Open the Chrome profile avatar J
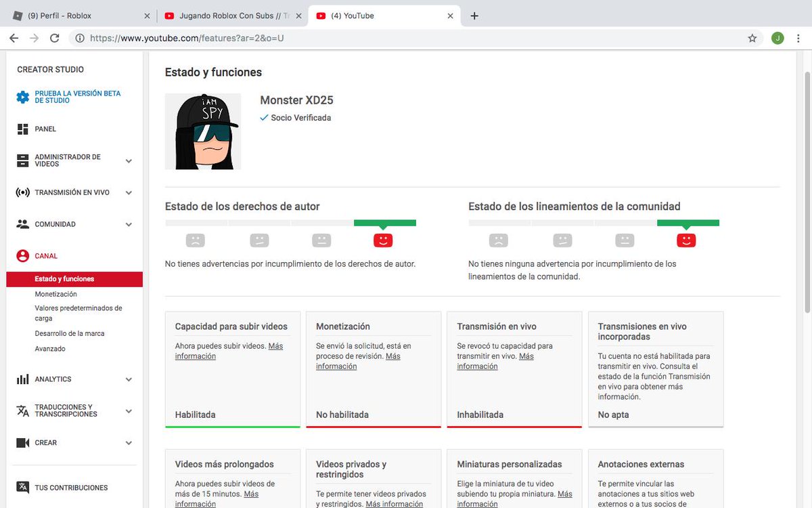812x508 pixels. pyautogui.click(x=777, y=39)
